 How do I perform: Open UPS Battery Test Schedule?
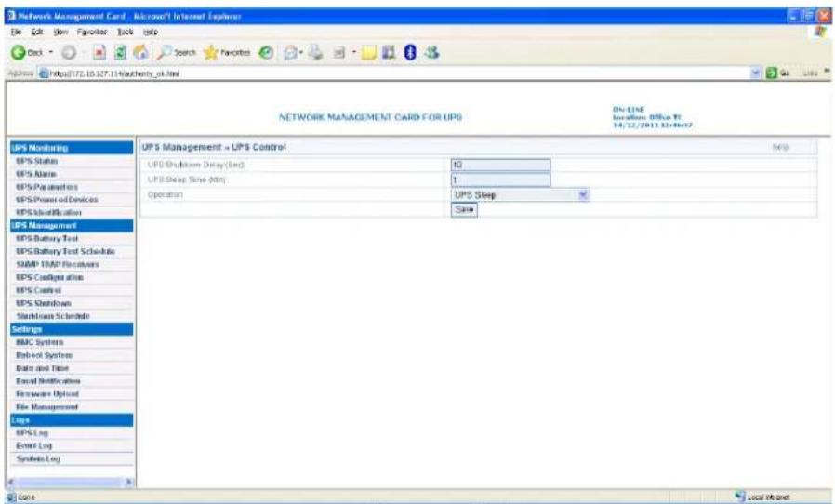click(65, 251)
